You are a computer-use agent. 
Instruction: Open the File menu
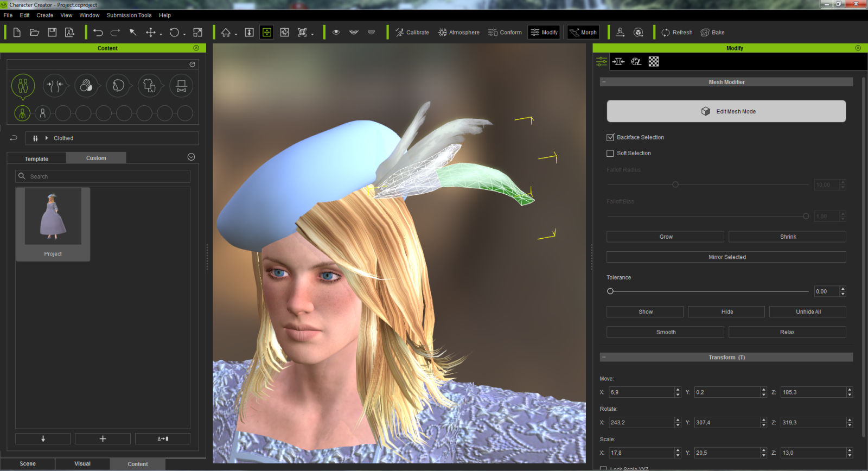pyautogui.click(x=8, y=15)
